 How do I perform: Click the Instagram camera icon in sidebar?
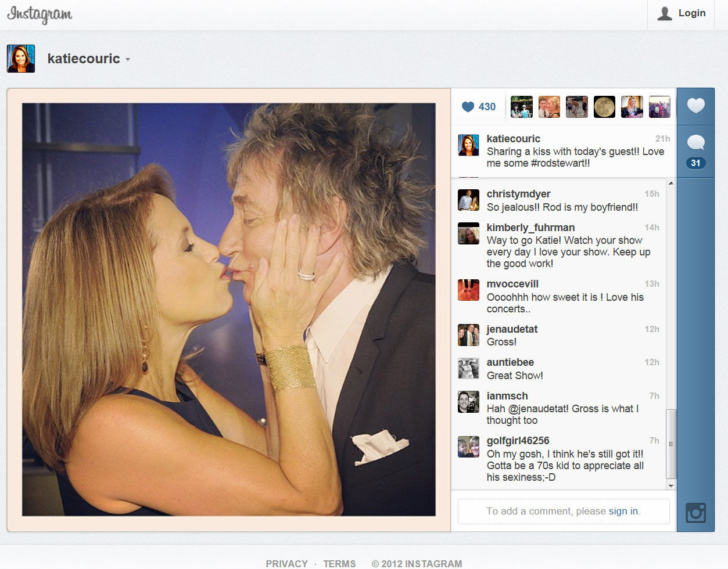(x=695, y=513)
